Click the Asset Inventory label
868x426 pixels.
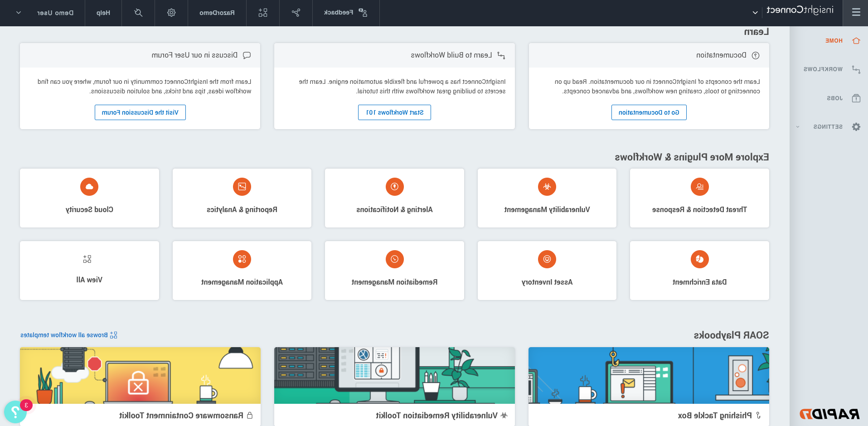547,282
